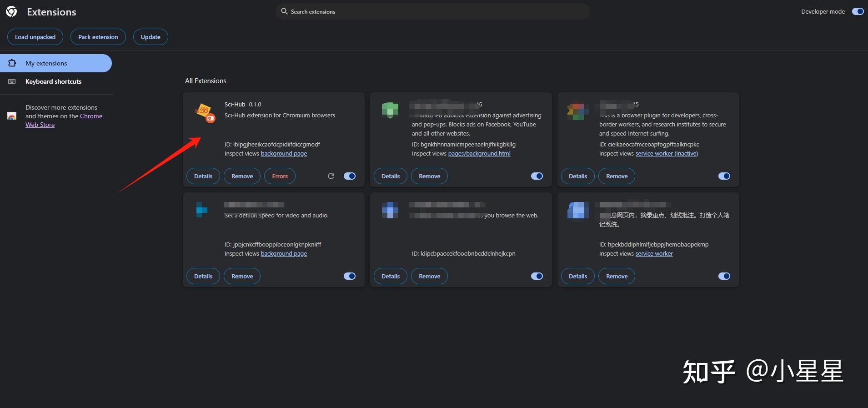Disable the adblock extension toggle
The image size is (868, 408).
coord(537,176)
